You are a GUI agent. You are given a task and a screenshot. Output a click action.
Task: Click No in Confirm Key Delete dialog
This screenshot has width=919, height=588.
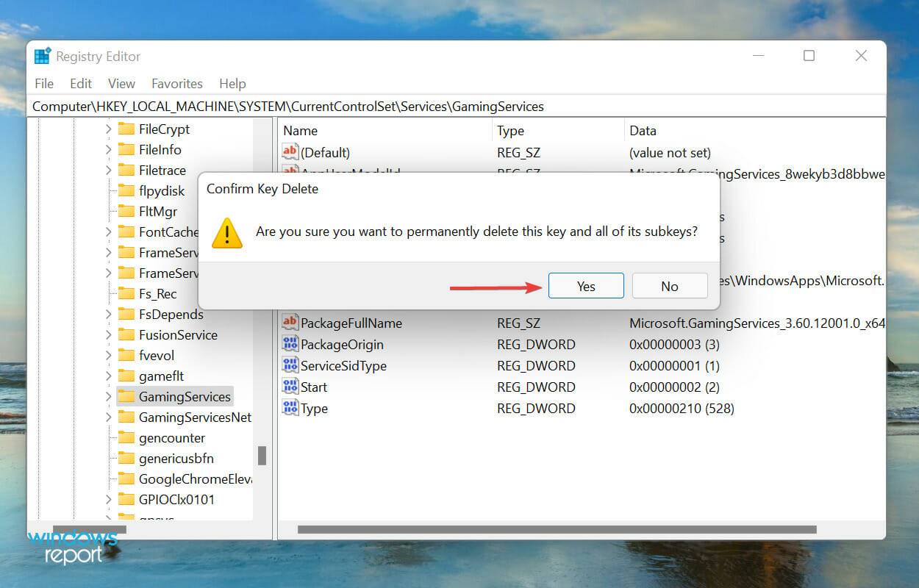670,286
